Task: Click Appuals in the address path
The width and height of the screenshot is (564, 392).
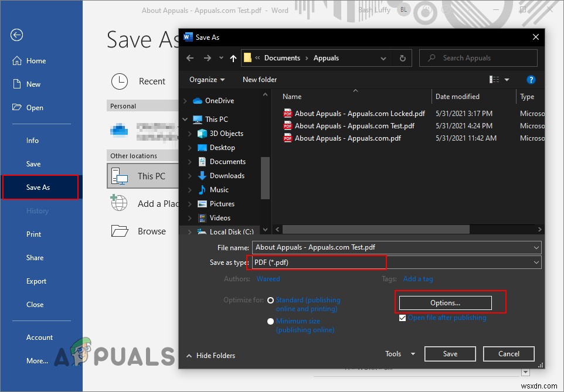Action: (326, 58)
